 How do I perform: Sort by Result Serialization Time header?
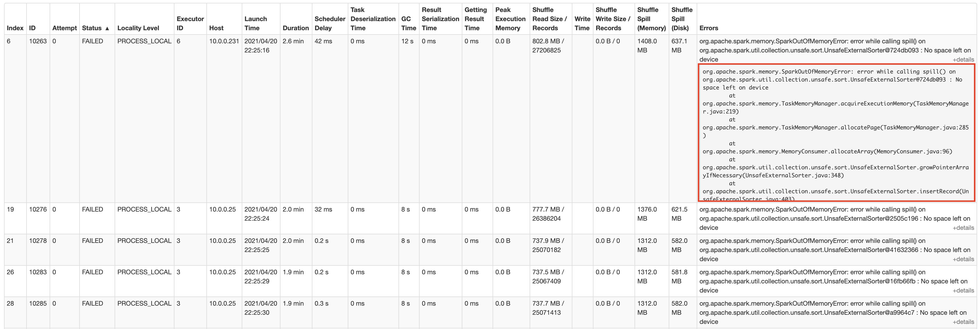pyautogui.click(x=440, y=19)
